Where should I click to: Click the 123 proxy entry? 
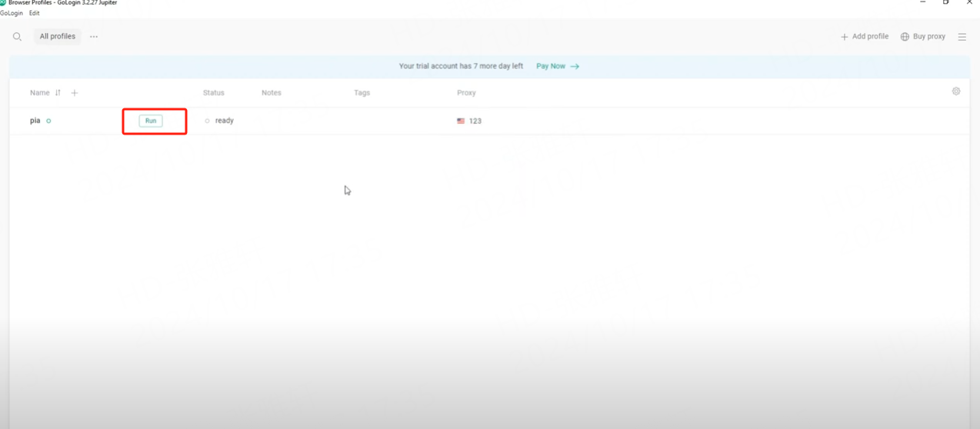[x=475, y=121]
